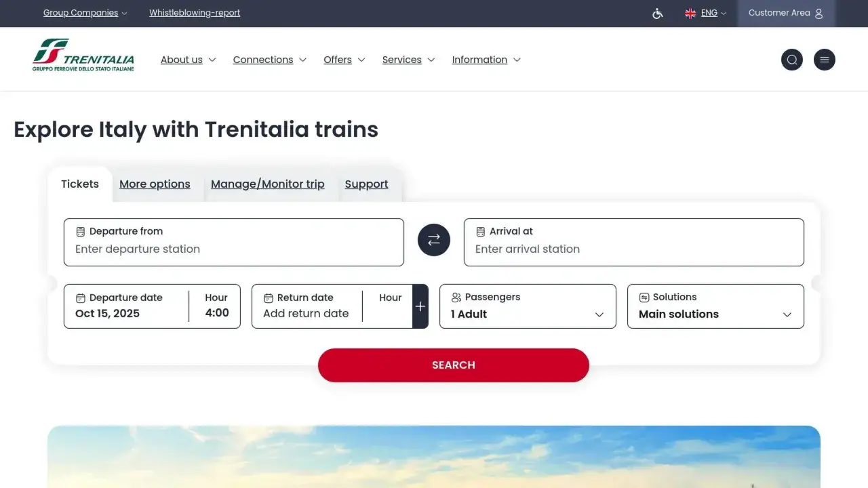Image resolution: width=868 pixels, height=488 pixels.
Task: Open the Manage/Monitor trip tab
Action: (267, 184)
